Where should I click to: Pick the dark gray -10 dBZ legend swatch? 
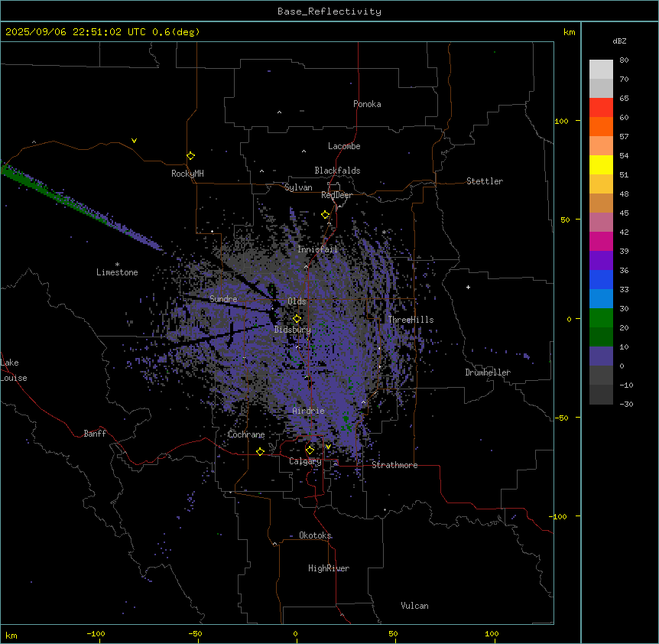601,395
